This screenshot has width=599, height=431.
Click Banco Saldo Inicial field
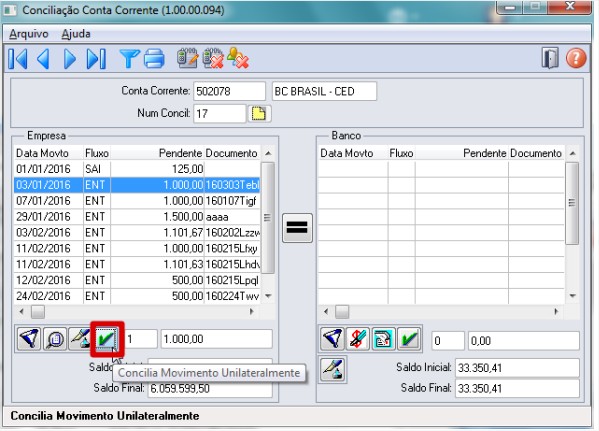(x=517, y=368)
